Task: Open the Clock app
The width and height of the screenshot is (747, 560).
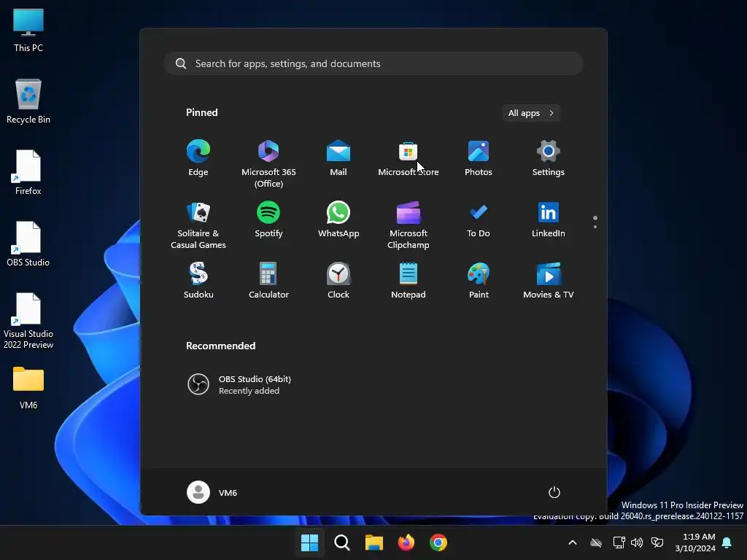Action: [x=338, y=281]
